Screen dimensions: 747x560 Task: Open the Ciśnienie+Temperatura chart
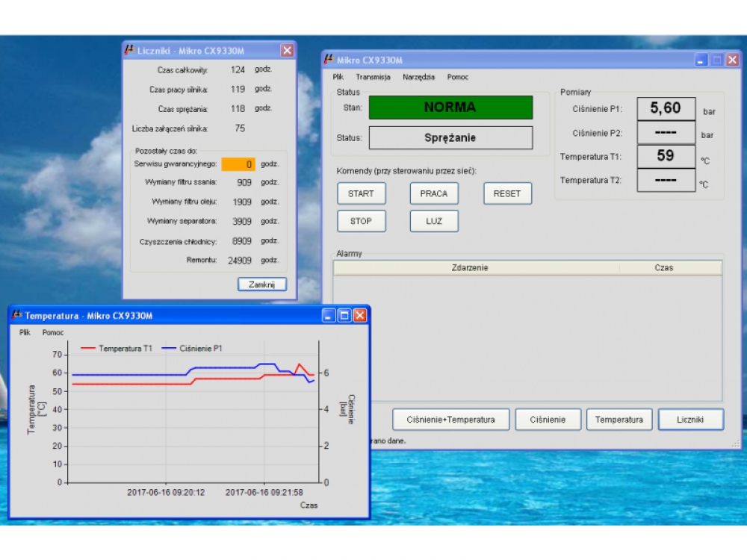pyautogui.click(x=450, y=420)
